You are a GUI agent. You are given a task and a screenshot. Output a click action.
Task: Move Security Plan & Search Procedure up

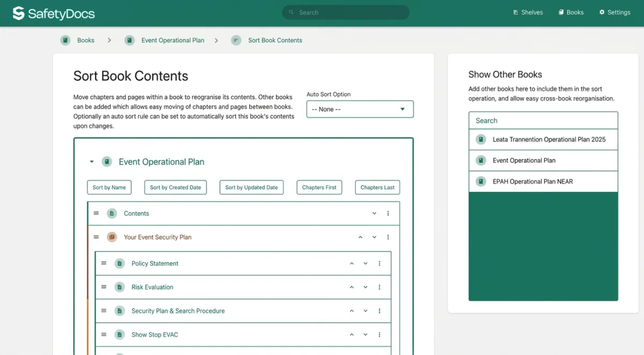coord(352,310)
